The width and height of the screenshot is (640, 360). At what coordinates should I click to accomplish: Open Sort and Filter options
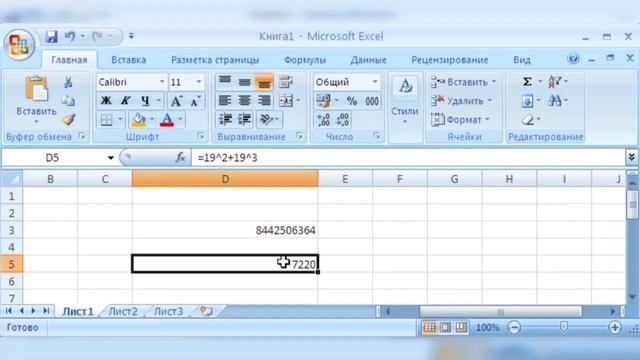(x=555, y=82)
